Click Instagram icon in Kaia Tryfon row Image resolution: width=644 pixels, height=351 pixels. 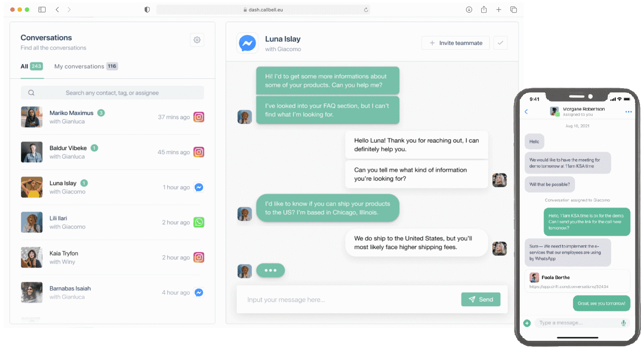(199, 257)
